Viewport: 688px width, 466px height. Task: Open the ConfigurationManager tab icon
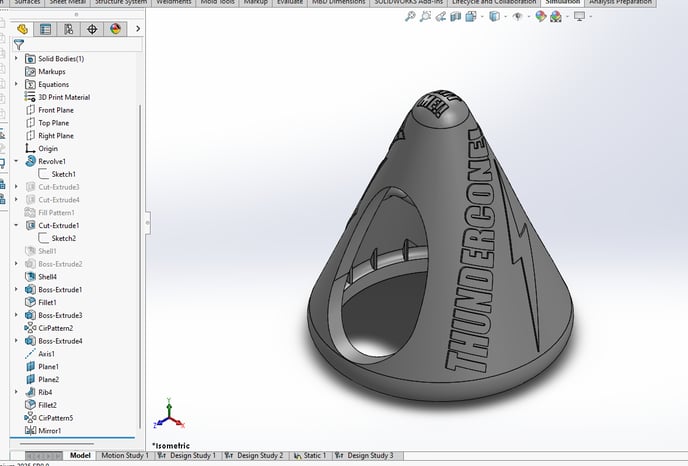[68, 29]
